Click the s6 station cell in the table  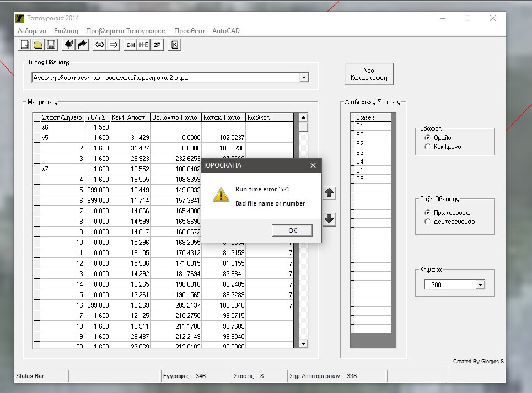coord(62,127)
